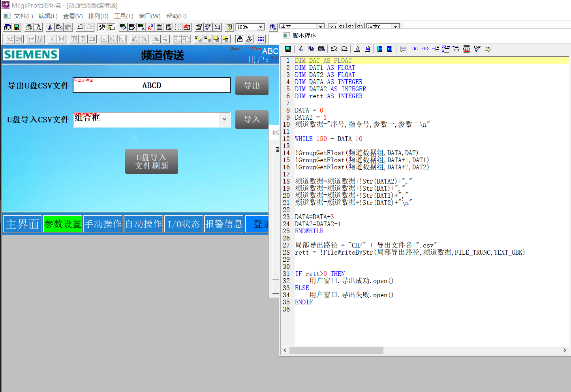Click the print icon in main toolbar
This screenshot has height=392, width=571.
point(28,27)
